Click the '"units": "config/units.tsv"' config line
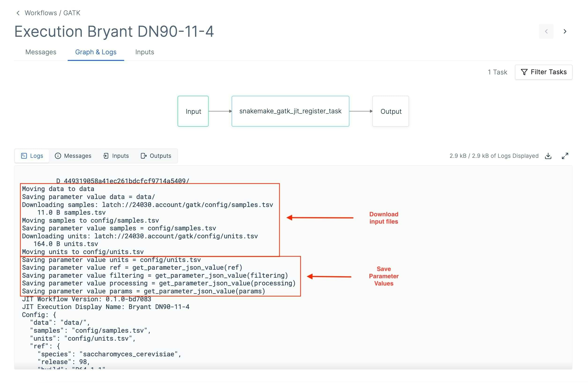The width and height of the screenshot is (588, 383). click(x=83, y=339)
